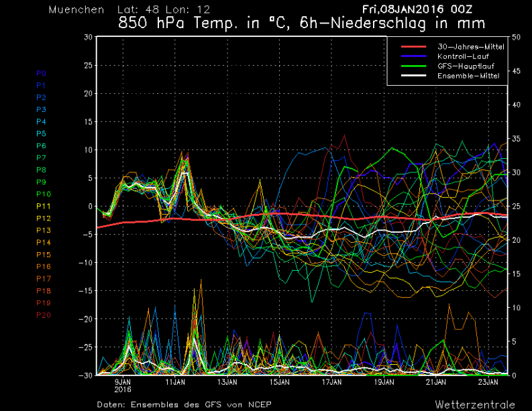This screenshot has height=411, width=532.
Task: Click the P5 ensemble member label
Action: (x=41, y=133)
